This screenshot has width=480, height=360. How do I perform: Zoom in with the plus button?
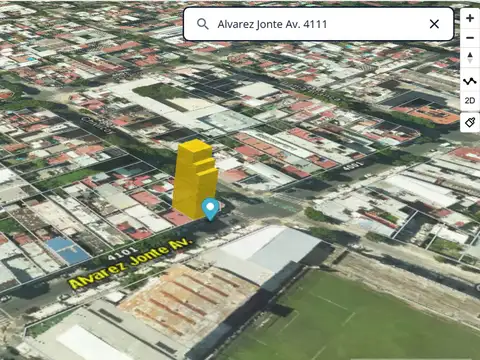(470, 18)
